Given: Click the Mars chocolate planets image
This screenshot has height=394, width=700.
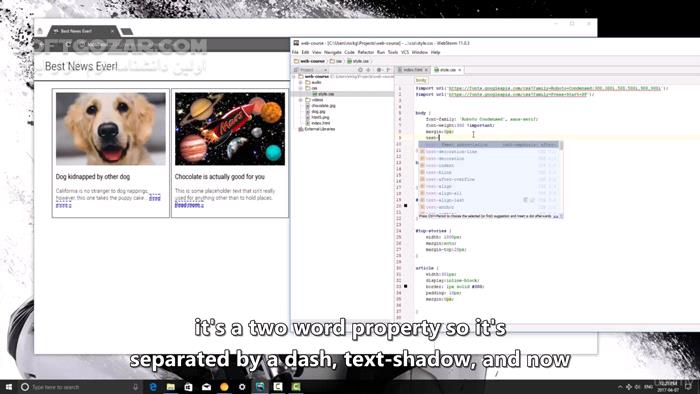Looking at the screenshot, I should coord(230,129).
